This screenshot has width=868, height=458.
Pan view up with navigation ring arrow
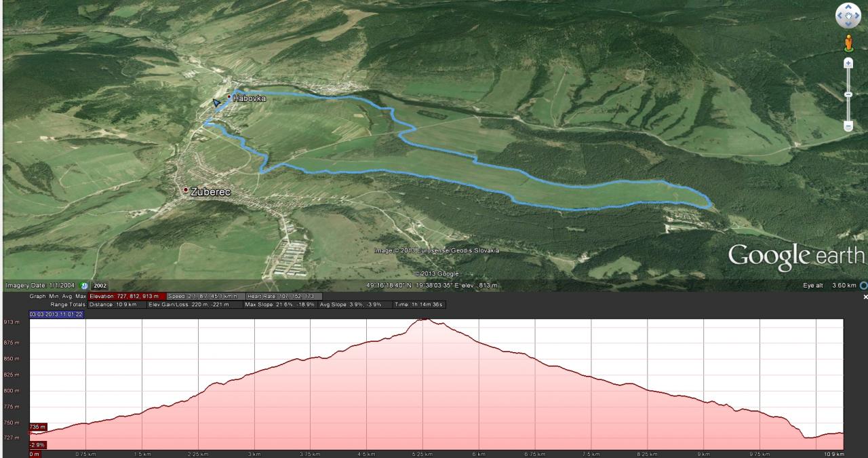848,8
